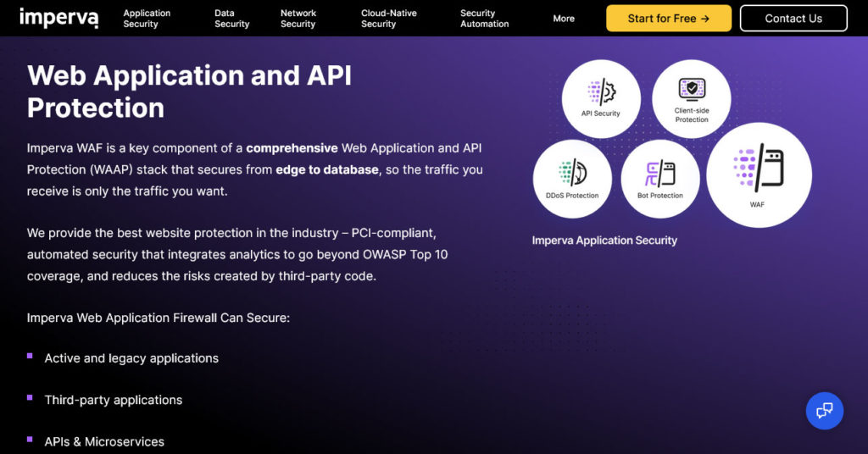Click the bold 'comprehensive' text
The height and width of the screenshot is (454, 868).
click(292, 148)
